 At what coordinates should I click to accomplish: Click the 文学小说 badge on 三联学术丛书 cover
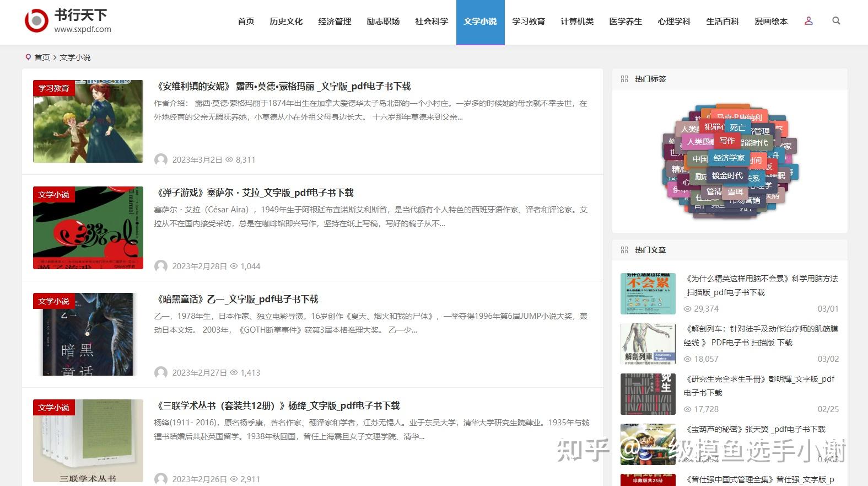pyautogui.click(x=53, y=408)
